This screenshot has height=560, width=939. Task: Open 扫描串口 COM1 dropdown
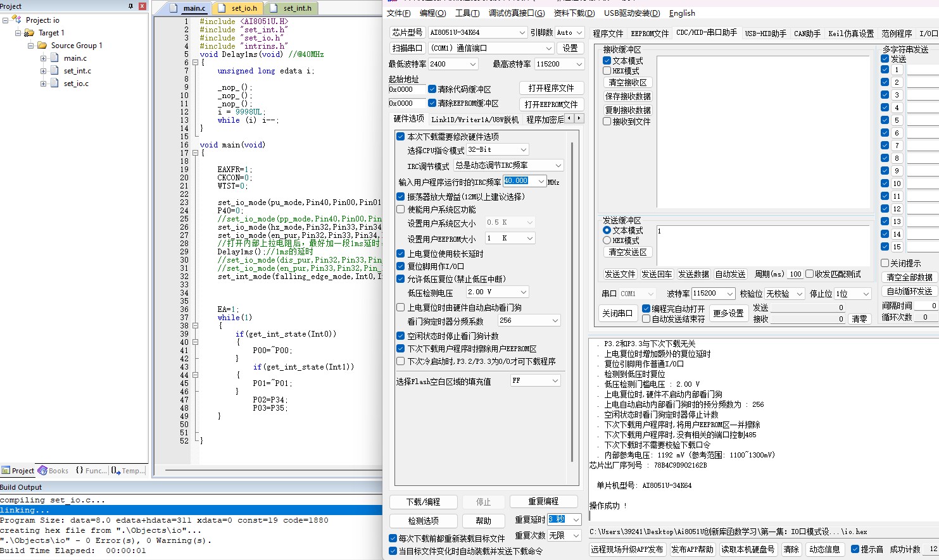491,48
